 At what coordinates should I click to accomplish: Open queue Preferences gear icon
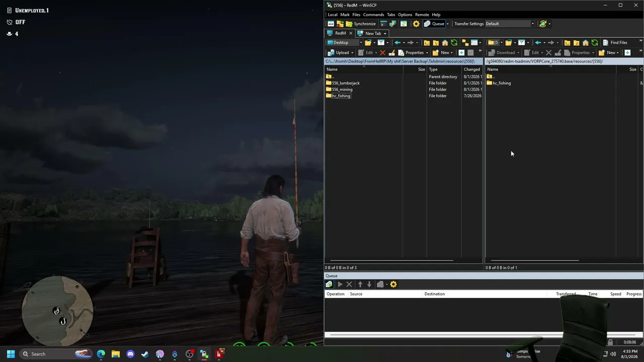(x=393, y=285)
